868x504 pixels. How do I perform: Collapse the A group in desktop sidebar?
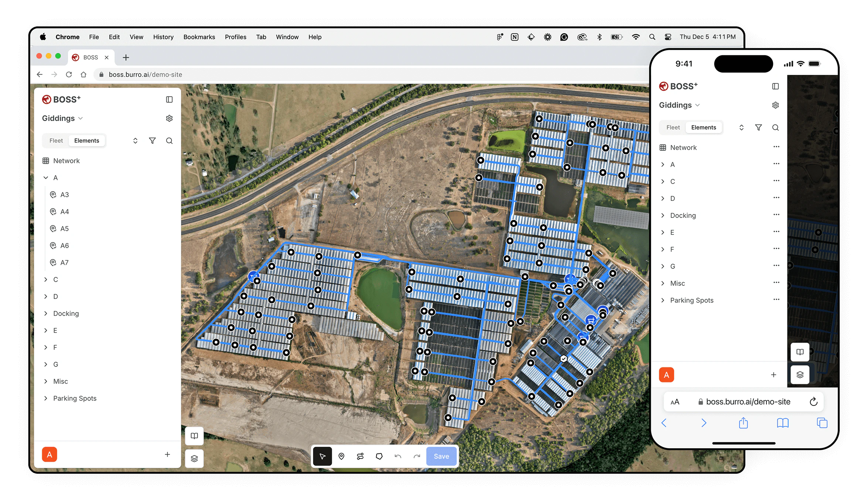point(46,178)
